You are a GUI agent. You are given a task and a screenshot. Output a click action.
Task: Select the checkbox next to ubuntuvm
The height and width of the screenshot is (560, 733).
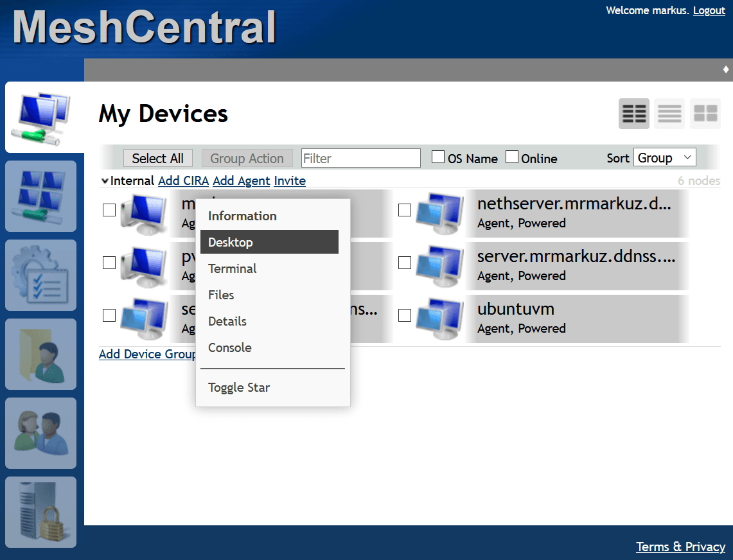tap(405, 315)
